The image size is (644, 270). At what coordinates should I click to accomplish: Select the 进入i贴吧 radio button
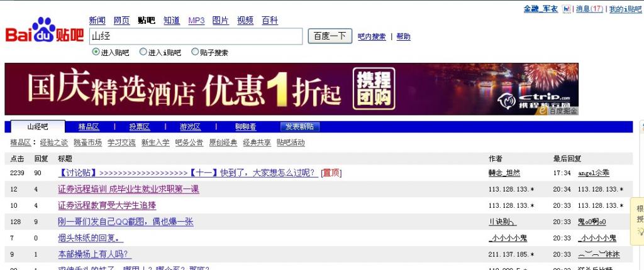tap(143, 52)
